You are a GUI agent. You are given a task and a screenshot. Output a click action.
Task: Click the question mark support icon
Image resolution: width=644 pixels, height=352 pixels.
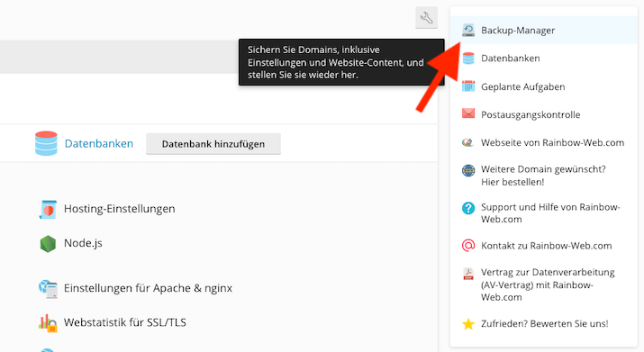(468, 208)
